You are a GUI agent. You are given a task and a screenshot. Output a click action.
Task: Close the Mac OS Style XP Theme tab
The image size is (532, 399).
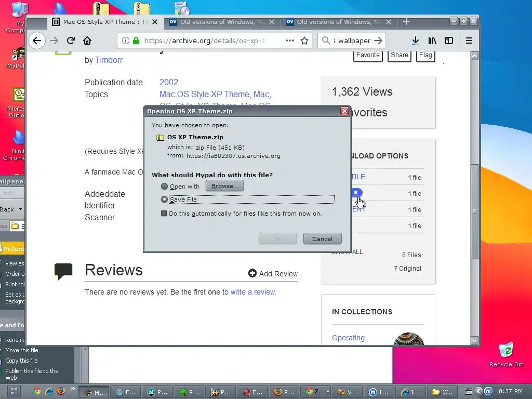(155, 22)
